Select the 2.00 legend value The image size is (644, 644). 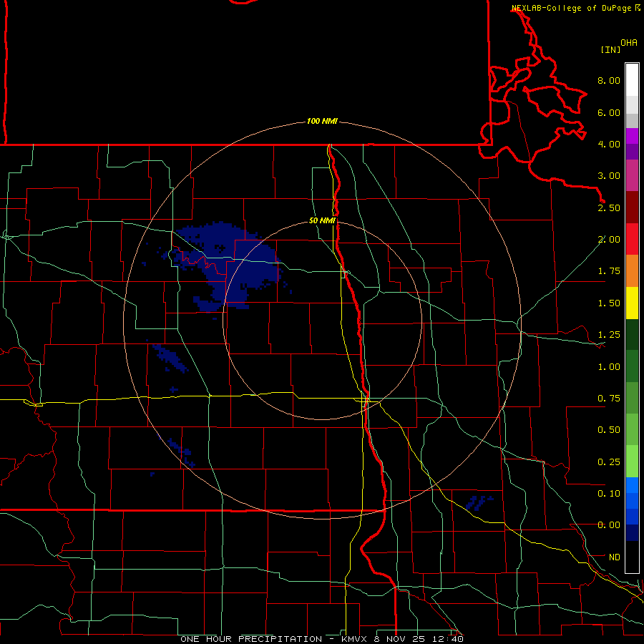click(609, 240)
